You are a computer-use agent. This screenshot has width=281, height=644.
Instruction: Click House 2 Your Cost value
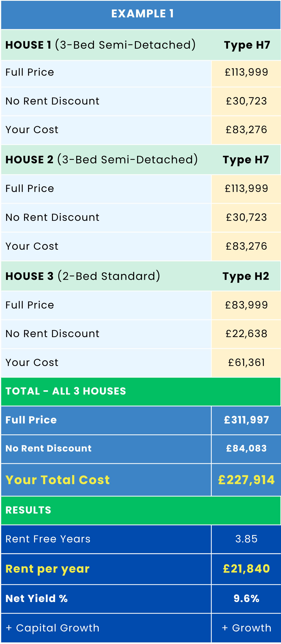tap(246, 246)
